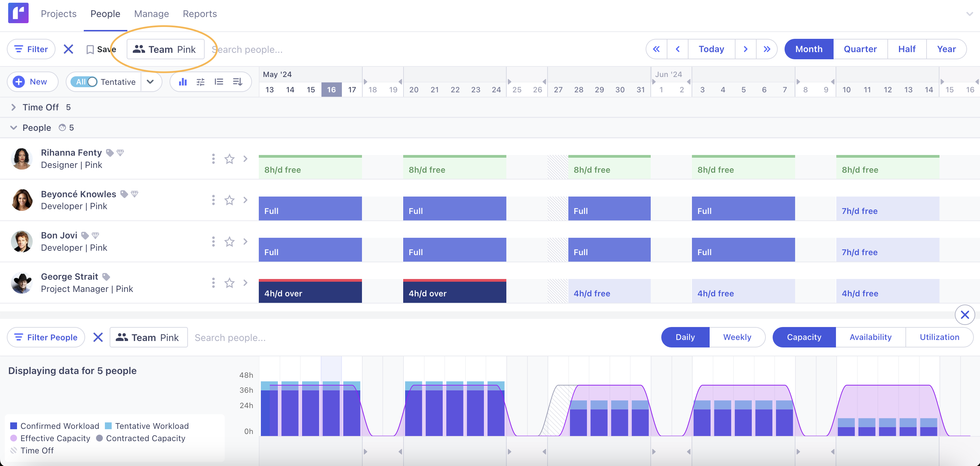This screenshot has width=980, height=466.
Task: Open the dropdown arrow beside Tentative
Action: point(151,81)
